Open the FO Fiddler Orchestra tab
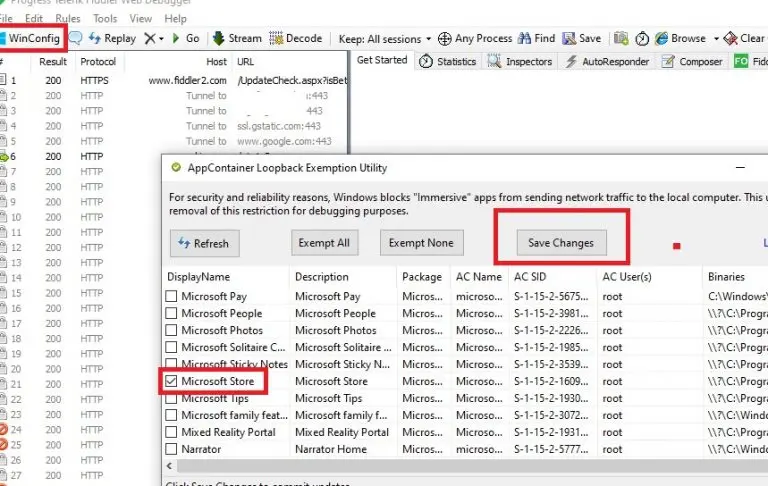 coord(750,62)
